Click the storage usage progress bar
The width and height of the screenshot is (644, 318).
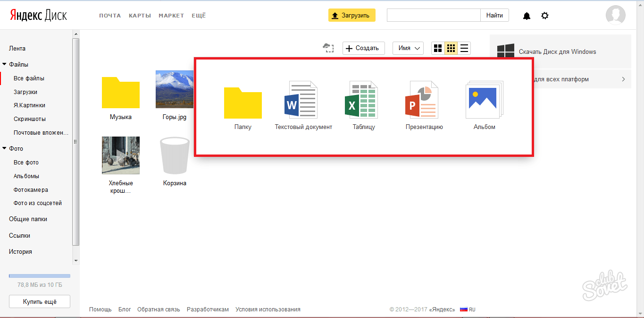tap(40, 275)
